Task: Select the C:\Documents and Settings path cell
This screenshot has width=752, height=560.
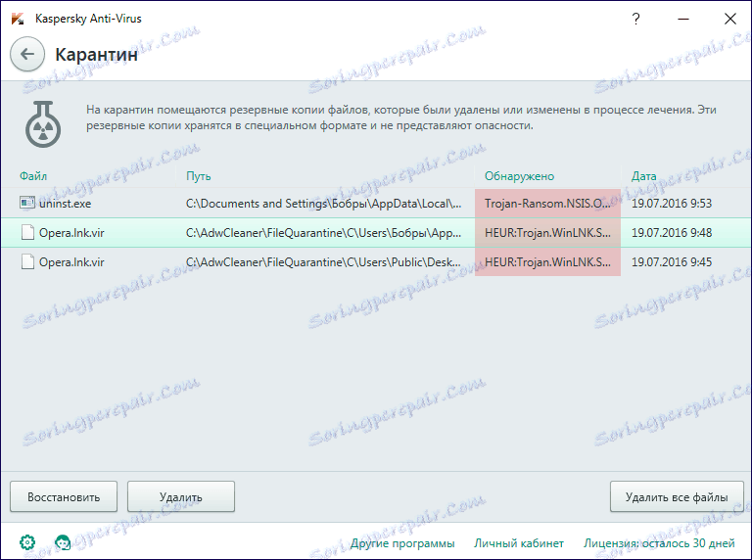Action: [x=324, y=204]
